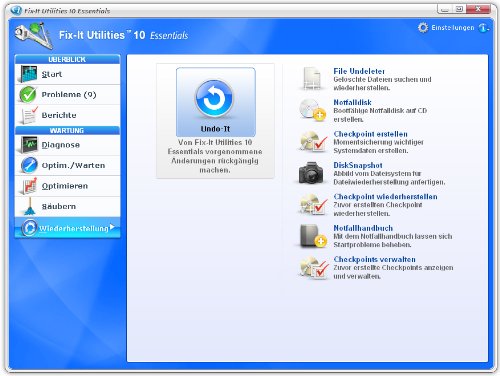
Task: Open the Notfalldisk link
Action: click(x=352, y=102)
